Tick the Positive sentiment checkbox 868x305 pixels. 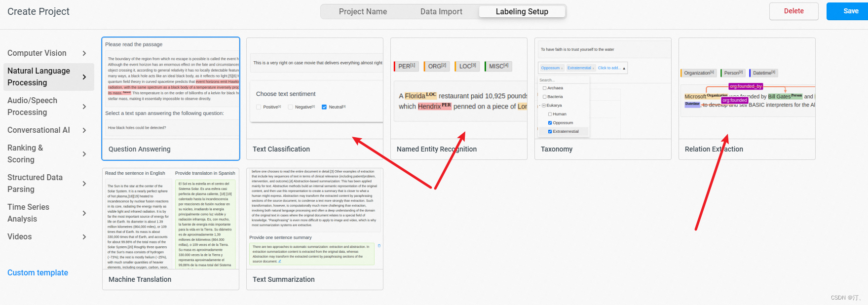(259, 107)
